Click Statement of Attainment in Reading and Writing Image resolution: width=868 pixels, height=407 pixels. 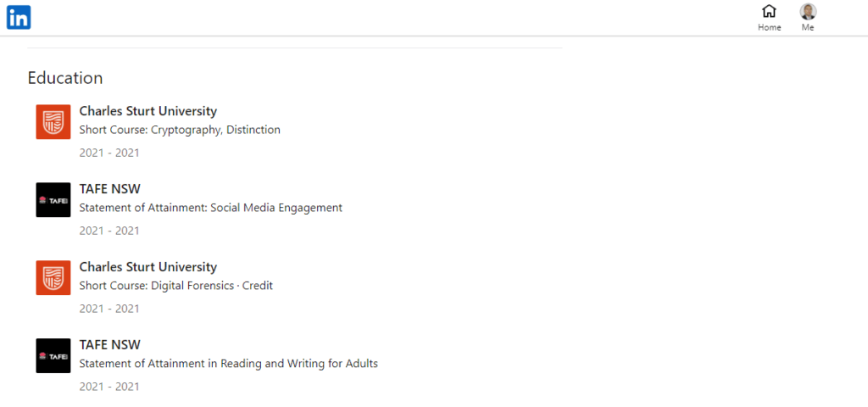point(229,364)
